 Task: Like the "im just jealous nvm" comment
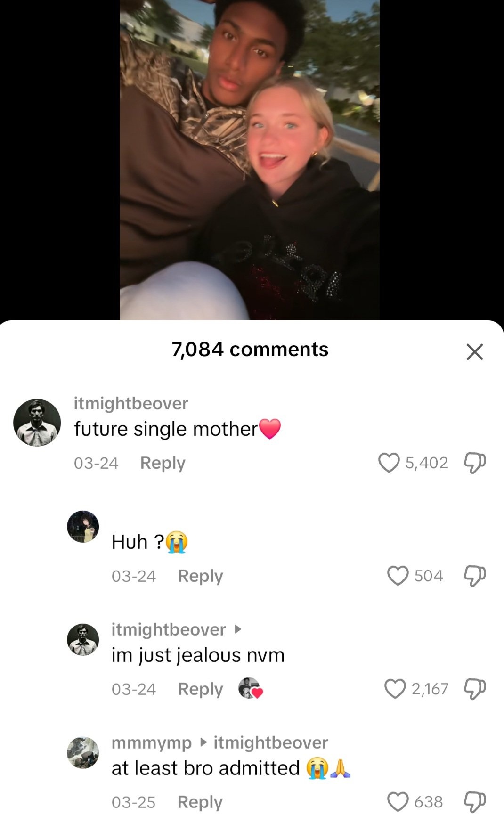point(395,689)
